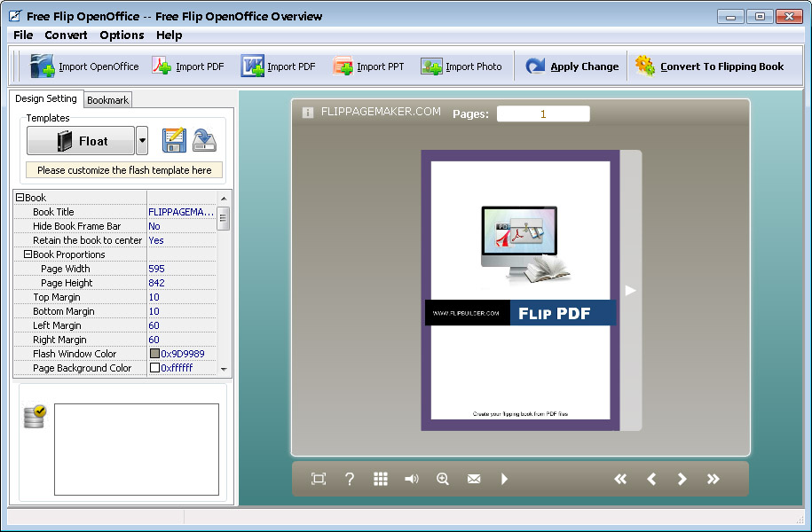Open the Help menu

click(x=169, y=35)
